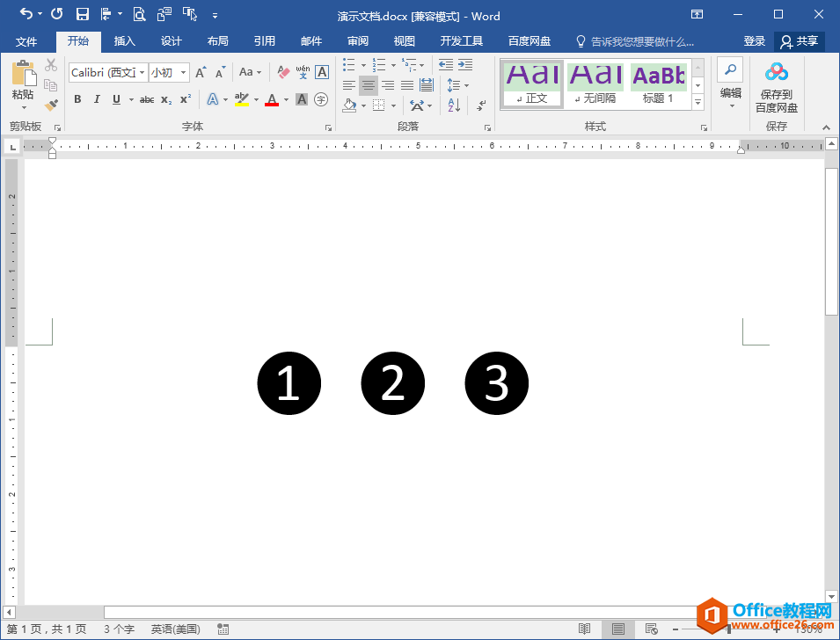This screenshot has height=640, width=840.
Task: Apply strikethrough with the abc icon
Action: 147,100
